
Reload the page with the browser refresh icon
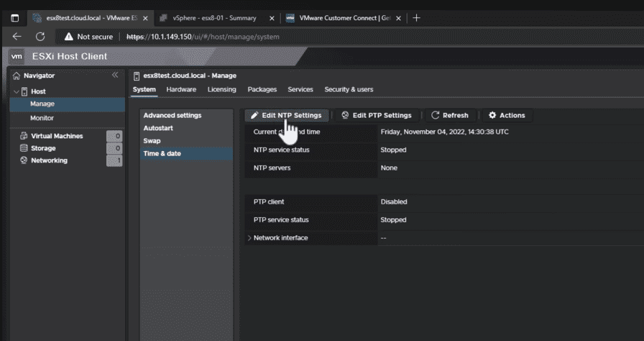pyautogui.click(x=40, y=36)
